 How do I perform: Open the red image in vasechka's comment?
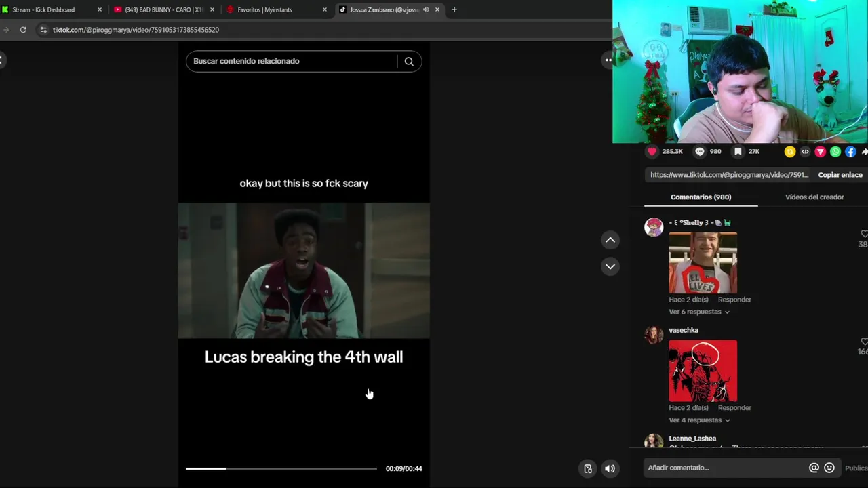[703, 371]
